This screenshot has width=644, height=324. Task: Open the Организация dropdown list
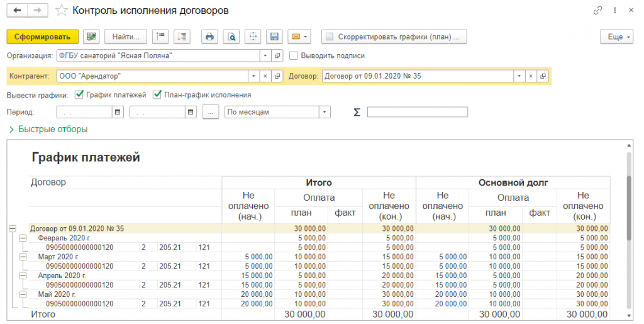[x=265, y=55]
